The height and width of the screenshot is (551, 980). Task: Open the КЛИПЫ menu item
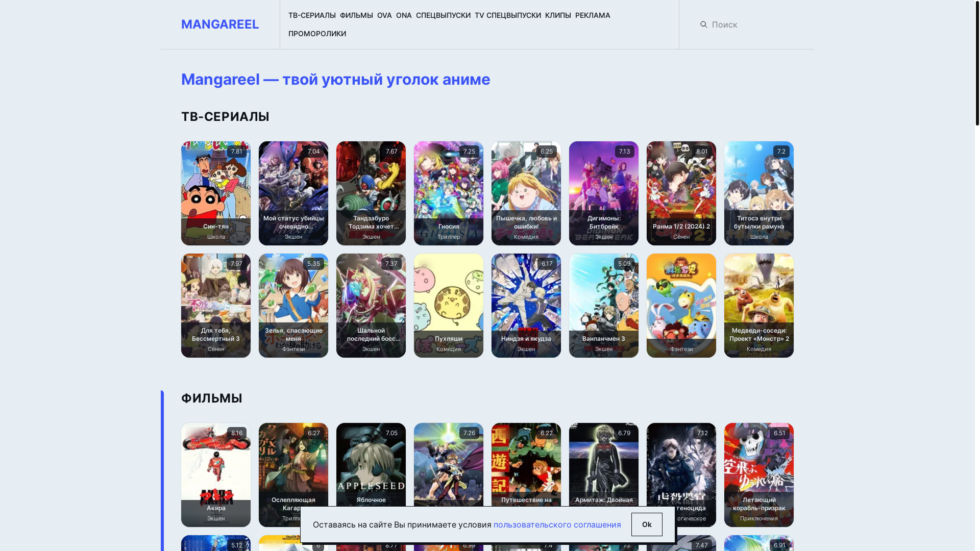(x=558, y=15)
